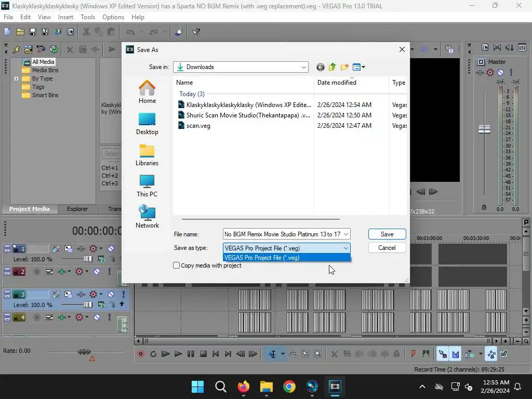Open the Edit menu

pos(25,17)
